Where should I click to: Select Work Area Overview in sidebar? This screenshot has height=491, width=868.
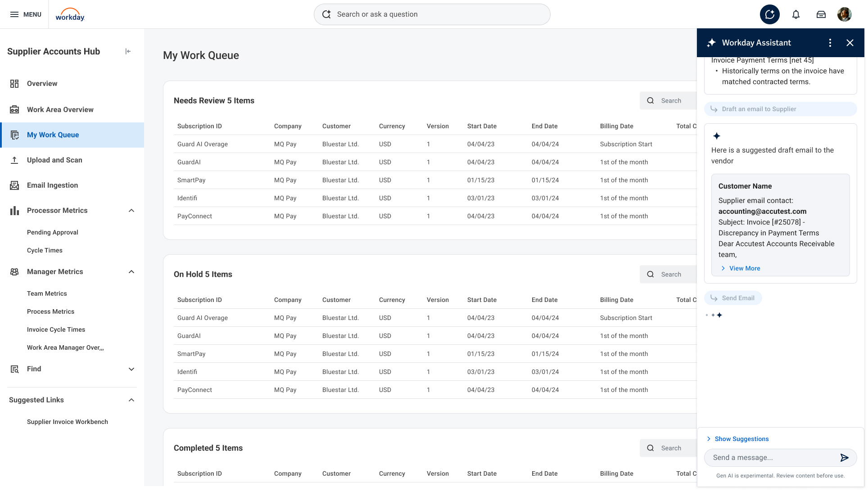[60, 109]
